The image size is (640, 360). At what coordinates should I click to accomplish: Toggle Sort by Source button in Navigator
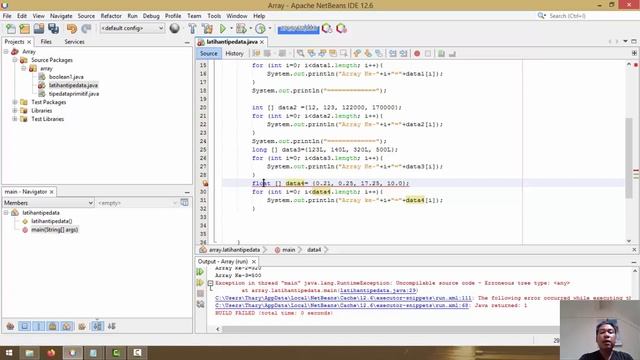tap(111, 326)
